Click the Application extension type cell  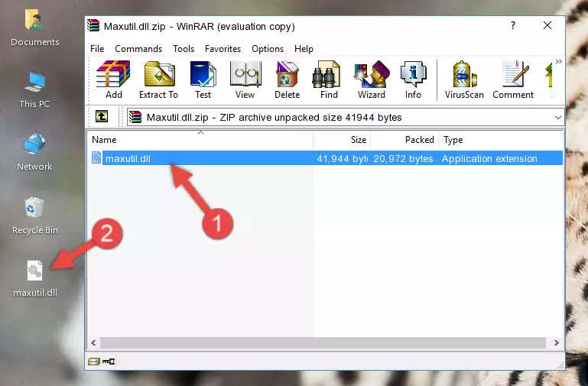pyautogui.click(x=489, y=158)
